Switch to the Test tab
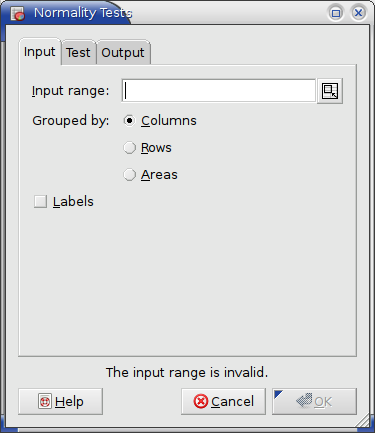Screen dimensions: 375x433 (x=78, y=53)
